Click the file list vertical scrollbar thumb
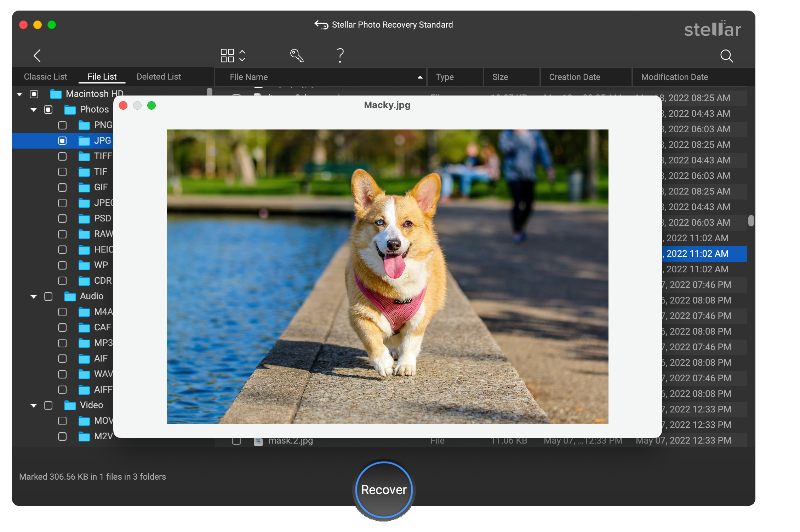 (751, 220)
